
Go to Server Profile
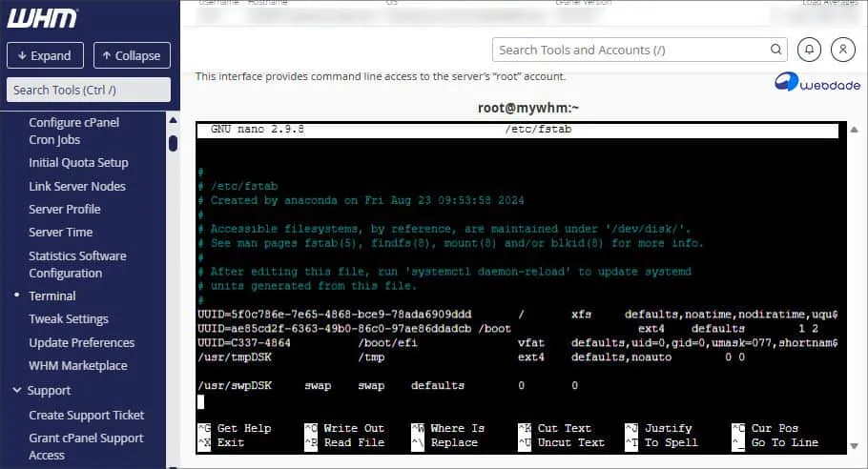point(64,209)
